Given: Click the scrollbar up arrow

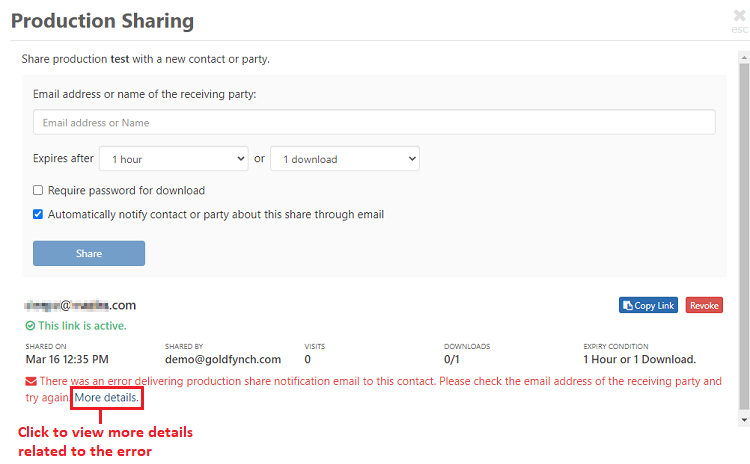Looking at the screenshot, I should (x=743, y=54).
